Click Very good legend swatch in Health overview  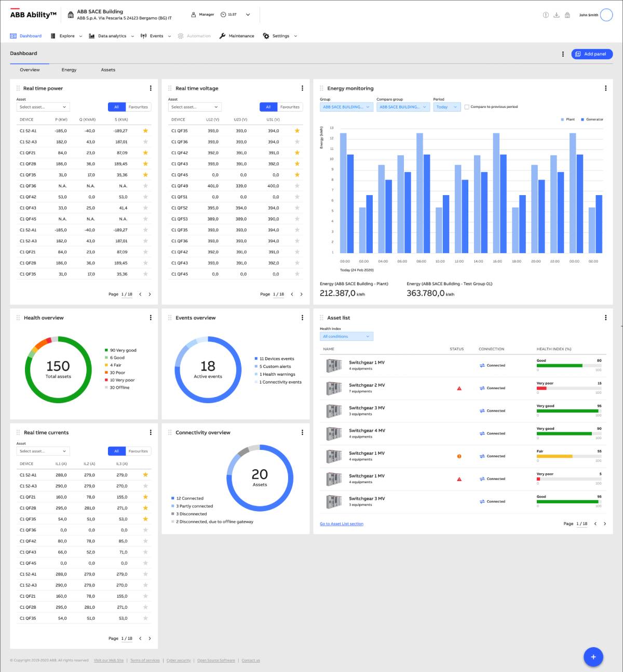click(106, 350)
